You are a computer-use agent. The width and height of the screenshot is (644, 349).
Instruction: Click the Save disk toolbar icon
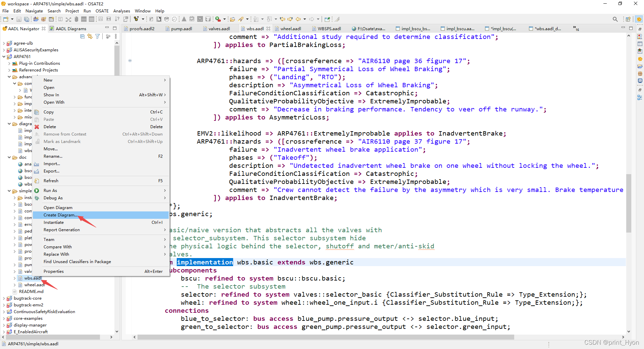coord(19,19)
